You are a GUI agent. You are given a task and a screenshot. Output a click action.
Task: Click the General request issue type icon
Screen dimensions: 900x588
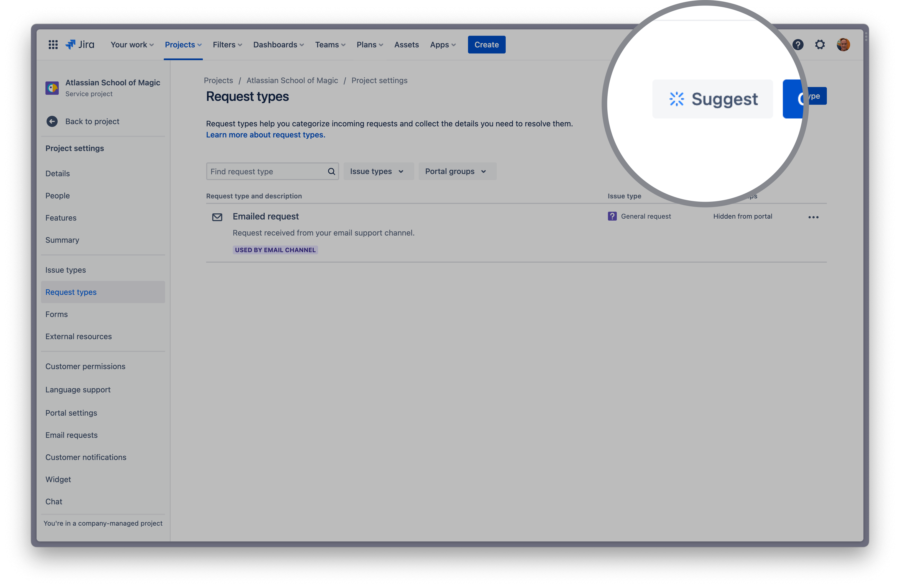[x=612, y=216]
